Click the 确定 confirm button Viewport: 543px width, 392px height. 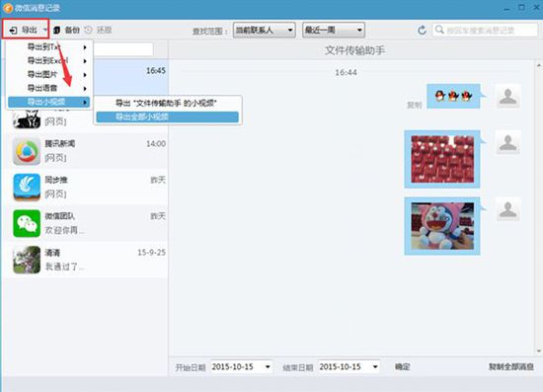point(403,366)
